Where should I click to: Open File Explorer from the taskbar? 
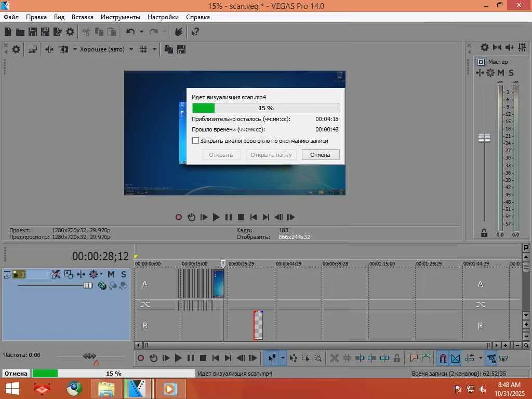coord(106,389)
